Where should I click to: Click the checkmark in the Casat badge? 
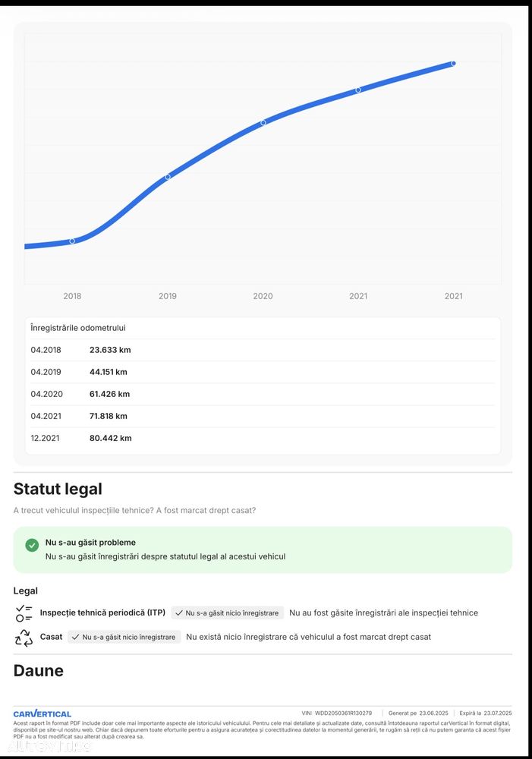[76, 638]
